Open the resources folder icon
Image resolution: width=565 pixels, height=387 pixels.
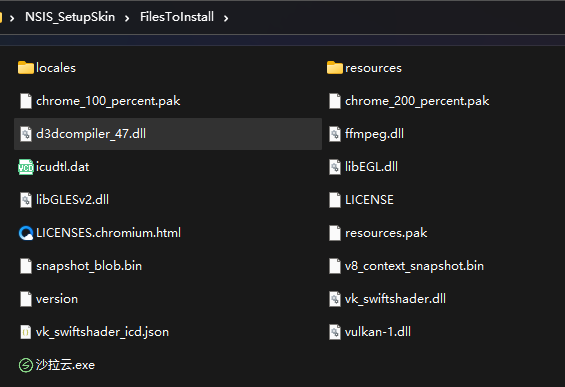pos(335,68)
